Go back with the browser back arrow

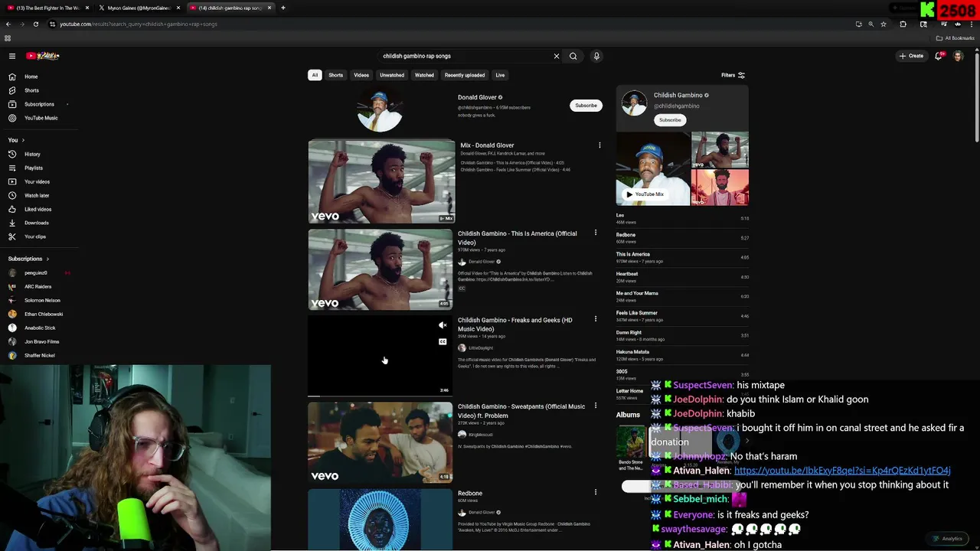(x=8, y=24)
